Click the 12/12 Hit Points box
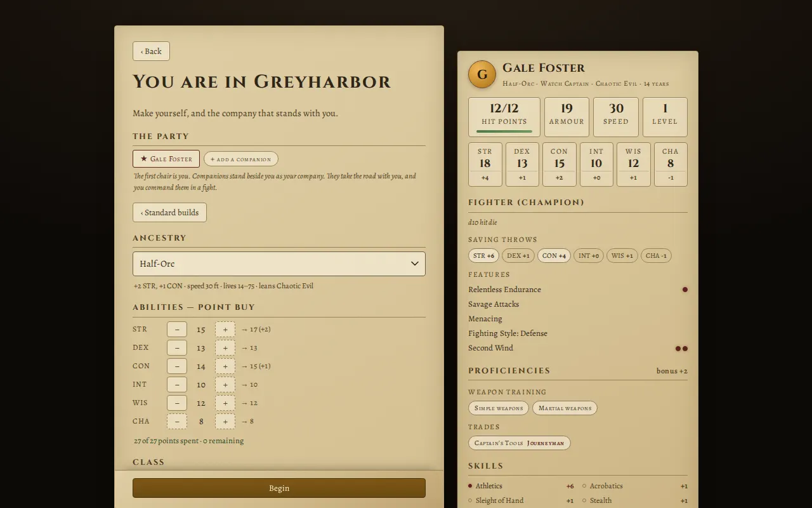The width and height of the screenshot is (812, 508). pos(504,117)
